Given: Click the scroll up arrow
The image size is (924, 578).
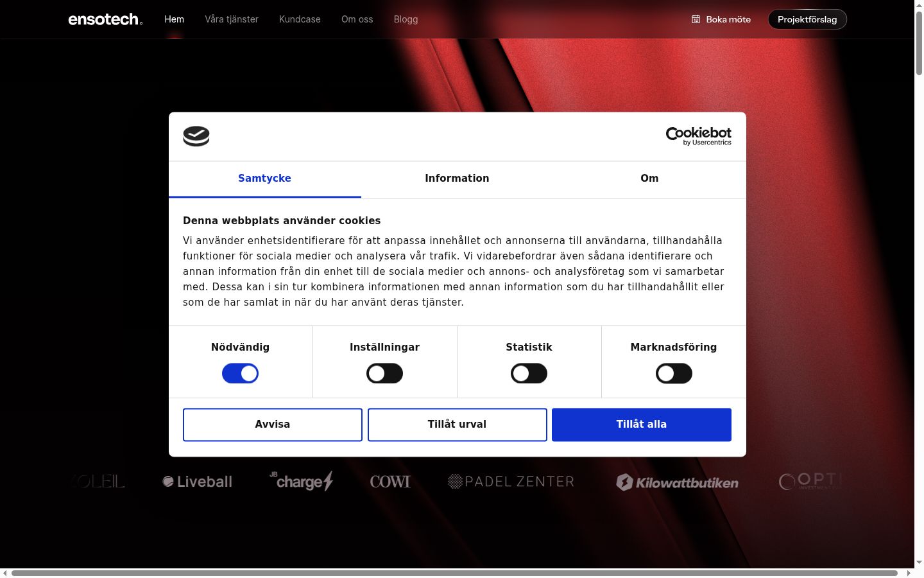Looking at the screenshot, I should 919,4.
